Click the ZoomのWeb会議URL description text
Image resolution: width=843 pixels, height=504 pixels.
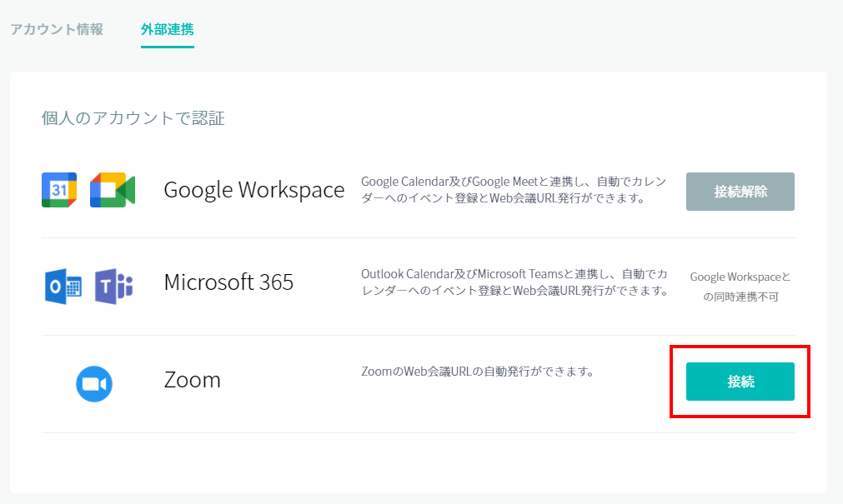click(478, 372)
